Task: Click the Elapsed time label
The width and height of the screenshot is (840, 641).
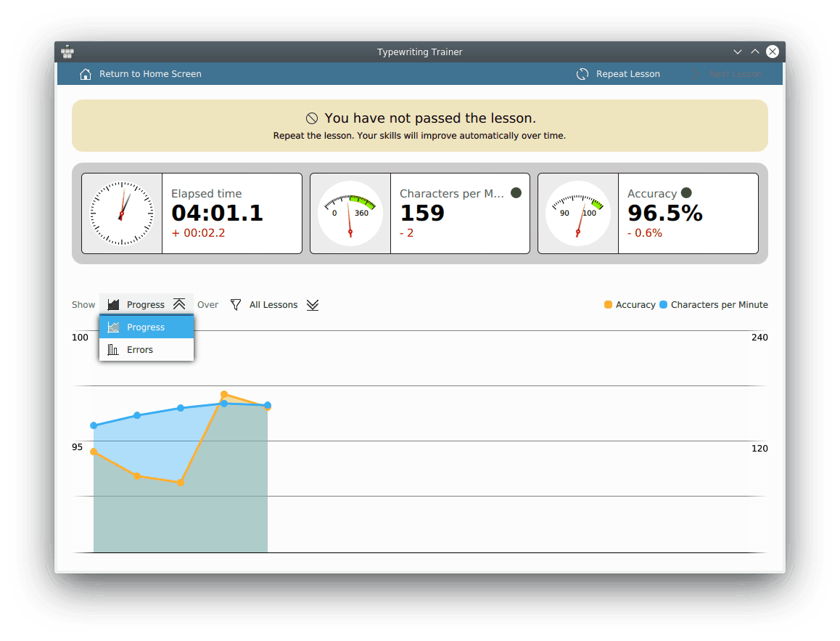Action: [206, 194]
